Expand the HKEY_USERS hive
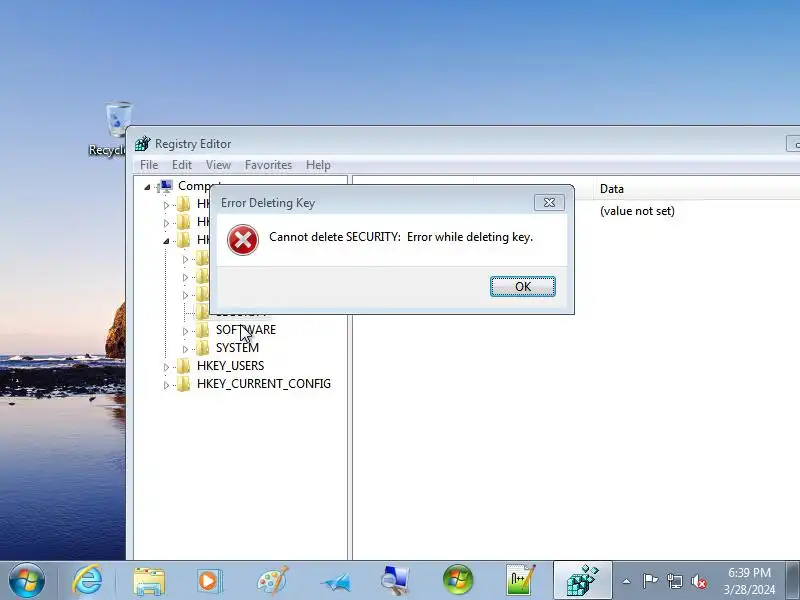The height and width of the screenshot is (600, 800). [166, 367]
